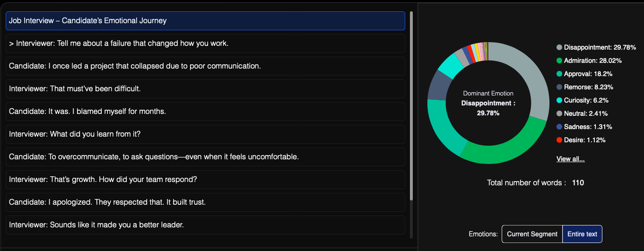Click legend label 'Desire: 1.12%'
Viewport: 644px width, 251px height.
pos(585,140)
